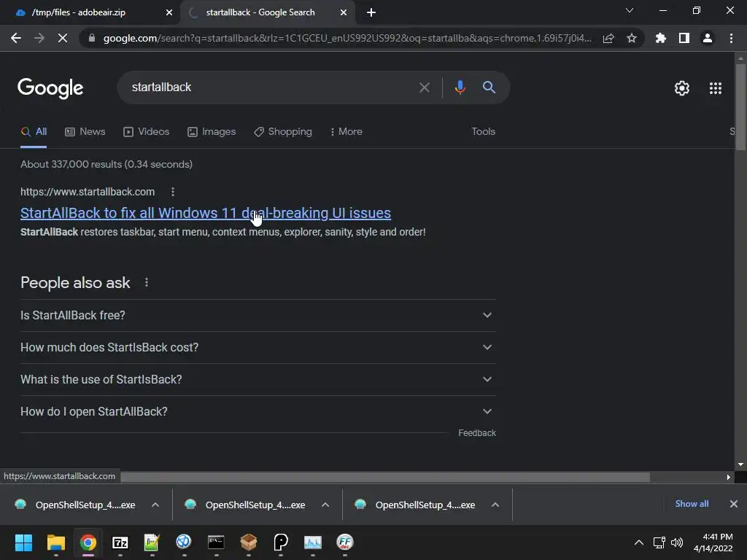Open the Chrome extensions puzzle icon
747x560 pixels.
coord(661,38)
